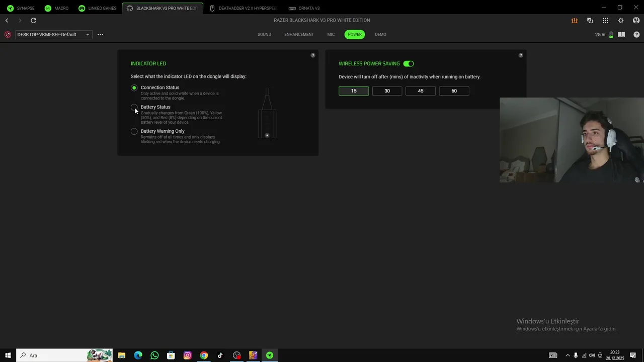Open the Windows Start menu

(x=8, y=355)
